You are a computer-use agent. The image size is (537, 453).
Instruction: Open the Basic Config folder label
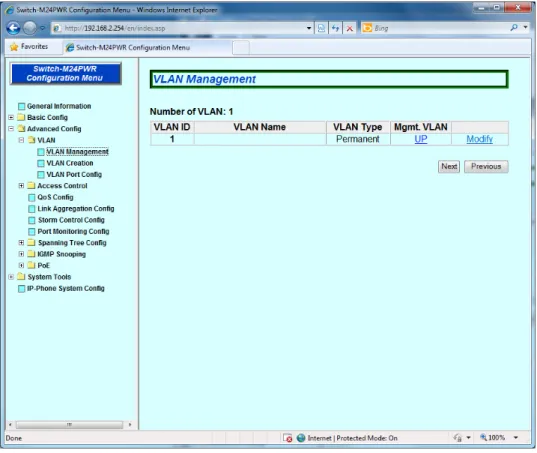[47, 117]
